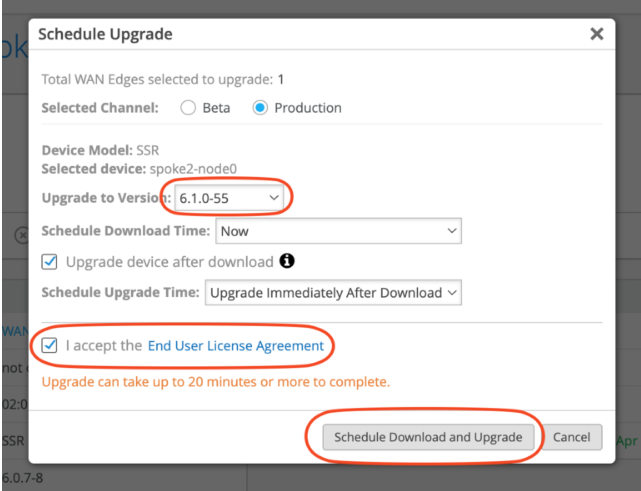641x491 pixels.
Task: Select the Beta channel radio button
Action: click(x=188, y=108)
